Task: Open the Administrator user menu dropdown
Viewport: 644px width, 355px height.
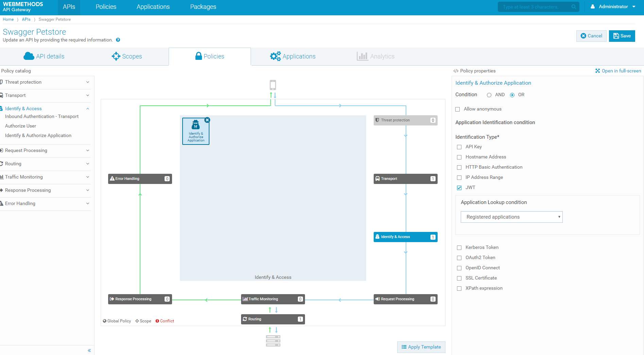Action: 613,7
